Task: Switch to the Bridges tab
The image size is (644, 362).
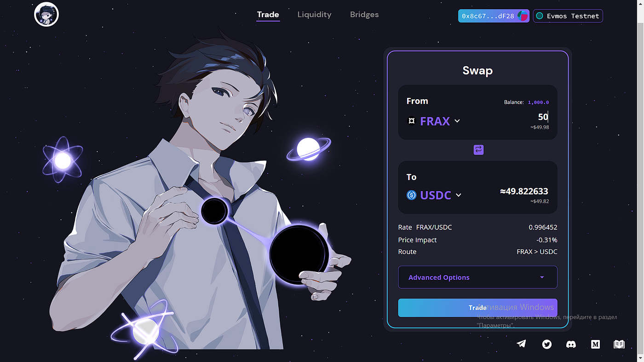Action: [x=364, y=15]
